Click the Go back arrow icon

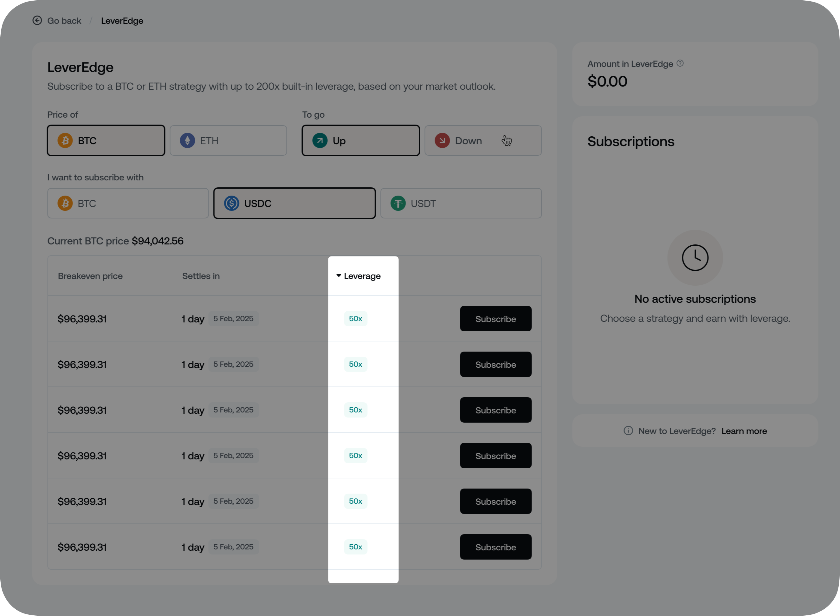click(37, 21)
